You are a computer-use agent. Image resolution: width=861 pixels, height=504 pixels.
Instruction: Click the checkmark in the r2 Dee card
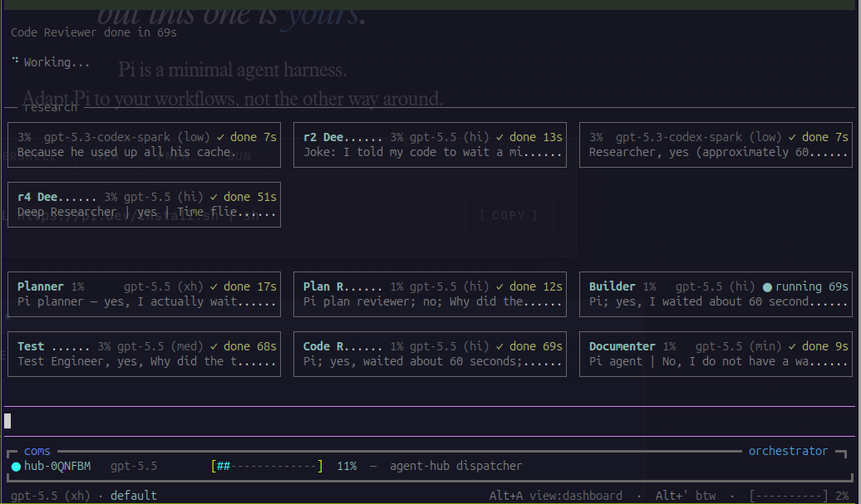coord(499,137)
